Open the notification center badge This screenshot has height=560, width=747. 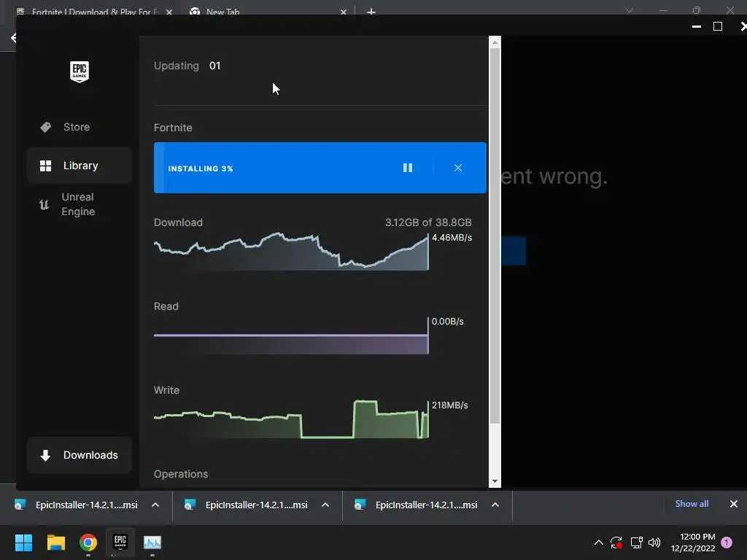pyautogui.click(x=727, y=542)
